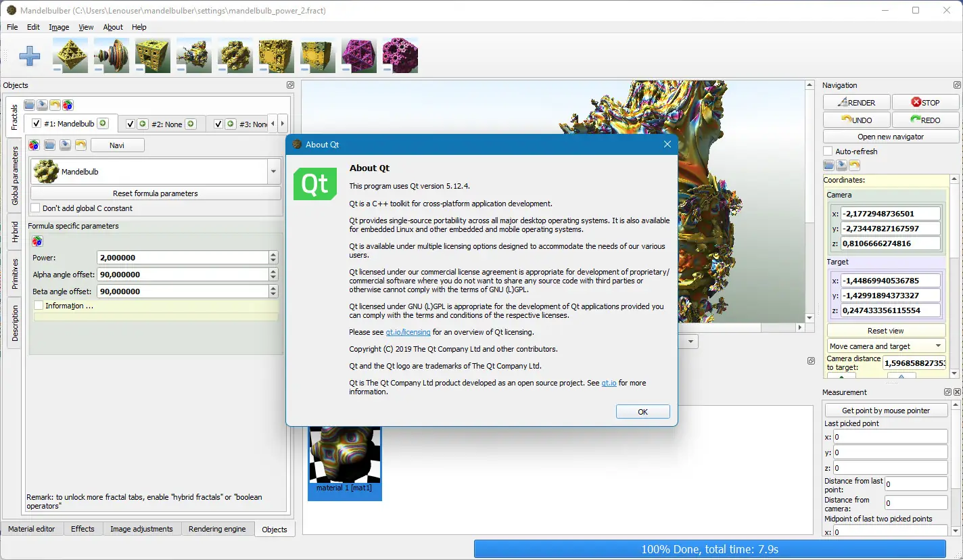Click Open new navigator button
Viewport: 963px width, 560px height.
(891, 137)
